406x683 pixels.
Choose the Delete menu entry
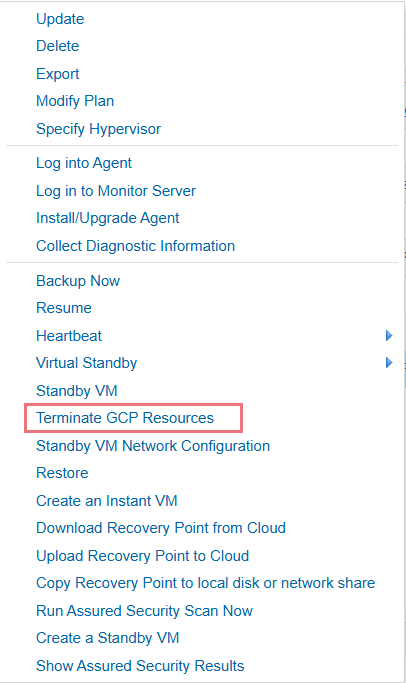click(x=58, y=46)
